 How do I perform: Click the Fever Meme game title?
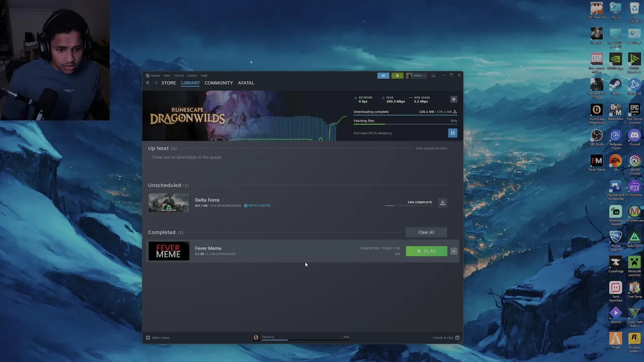point(208,248)
